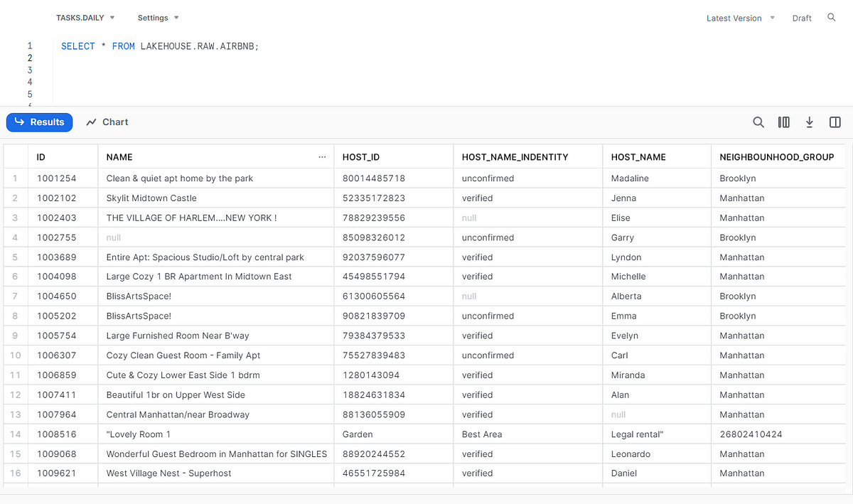Select host ID cell 1280143094

tap(393, 375)
